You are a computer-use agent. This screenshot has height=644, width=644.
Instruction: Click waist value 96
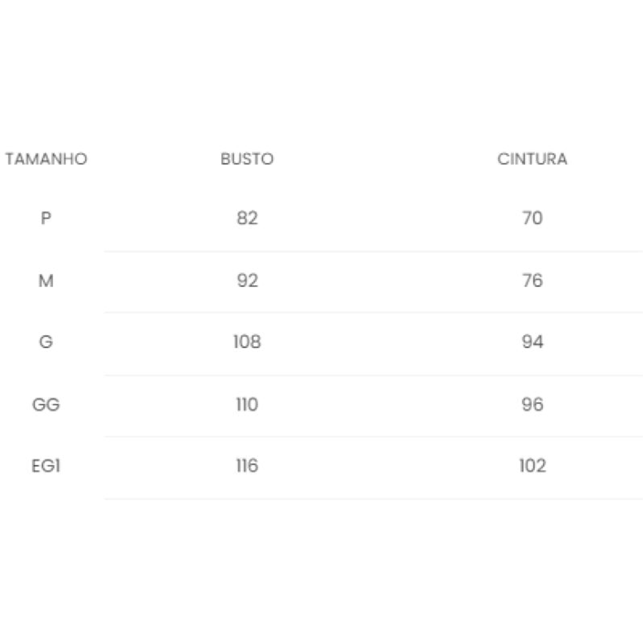532,404
